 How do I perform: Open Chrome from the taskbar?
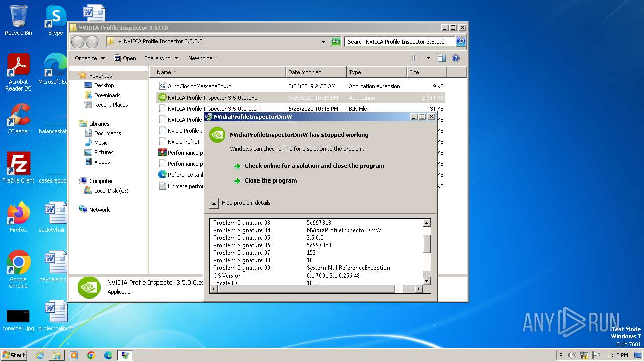pos(91,355)
